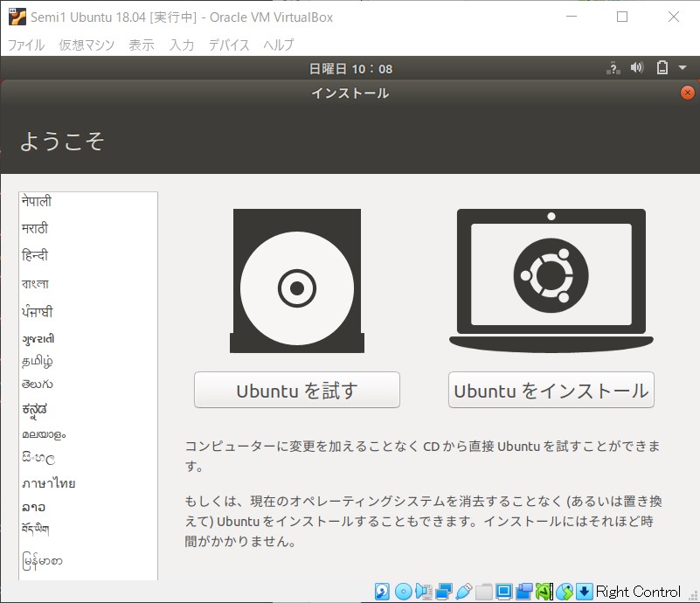This screenshot has height=603, width=700.
Task: Close the installer with orange X button
Action: 688,93
